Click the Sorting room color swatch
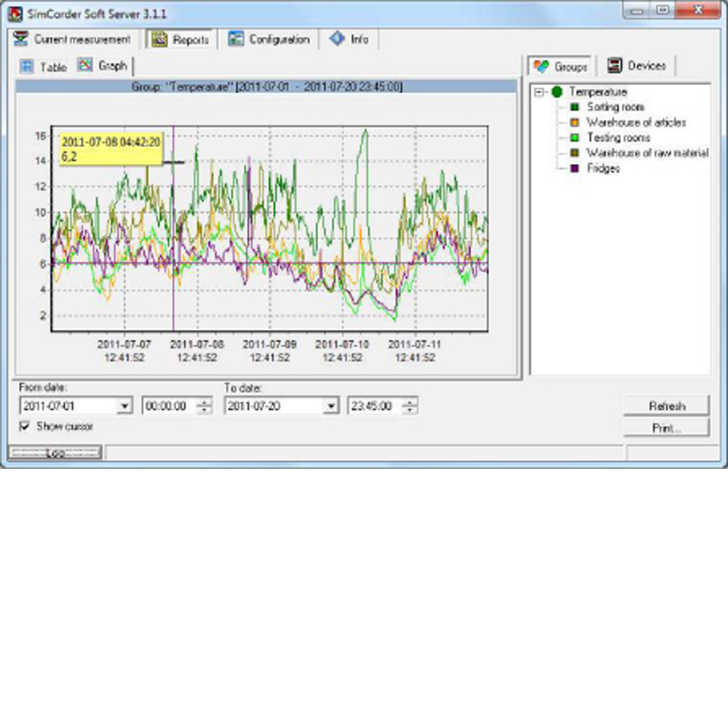The width and height of the screenshot is (728, 728). click(x=574, y=107)
